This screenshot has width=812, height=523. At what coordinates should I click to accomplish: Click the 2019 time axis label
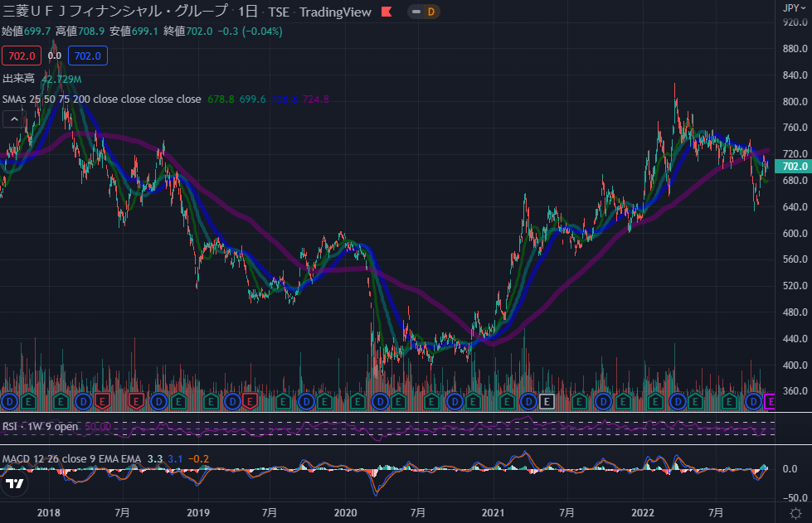(198, 513)
